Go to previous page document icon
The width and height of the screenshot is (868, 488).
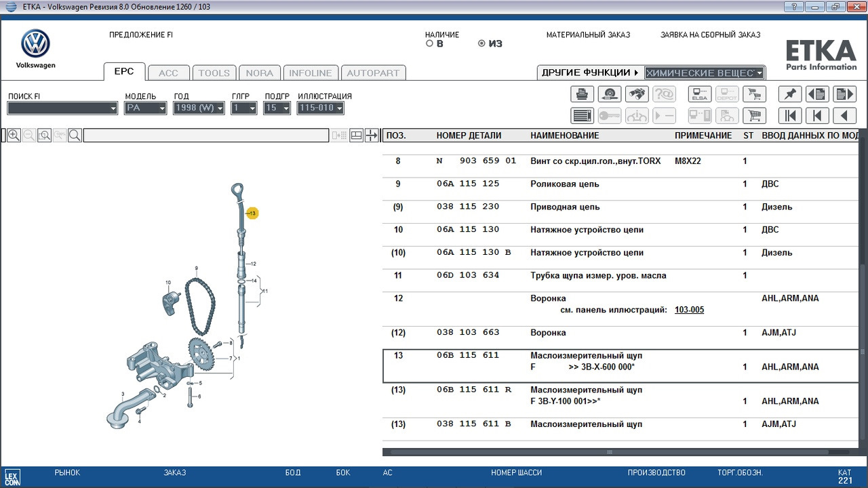pos(817,94)
